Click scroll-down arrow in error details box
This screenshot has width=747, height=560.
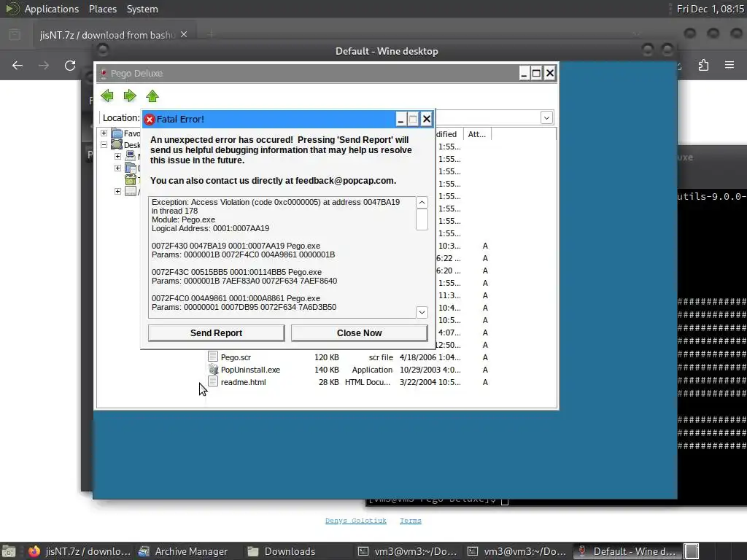coord(422,312)
